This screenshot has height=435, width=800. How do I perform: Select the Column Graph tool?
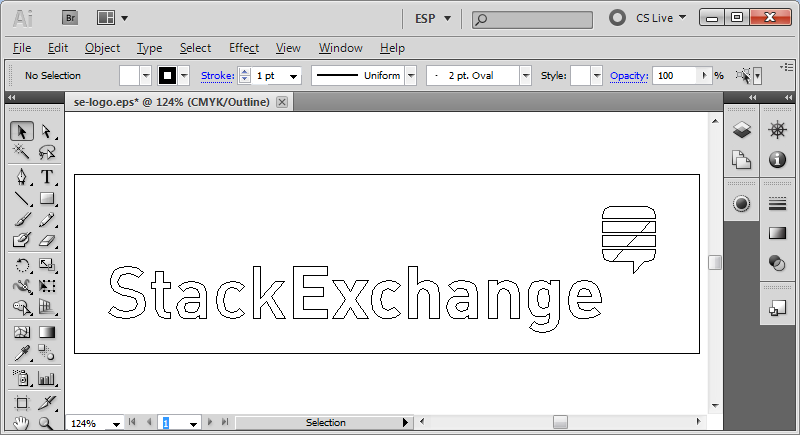46,378
